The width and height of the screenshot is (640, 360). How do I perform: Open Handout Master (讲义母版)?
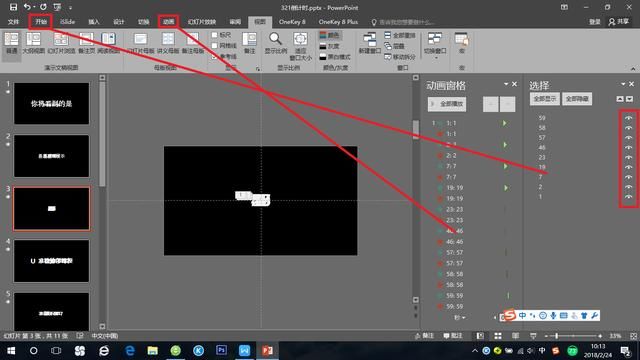[168, 43]
